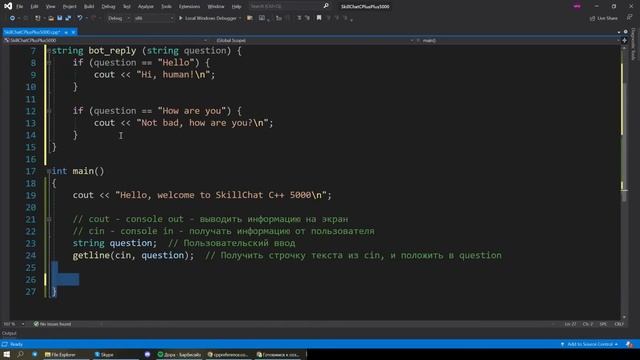Collapse the bot_reply function on line 7
The height and width of the screenshot is (360, 640).
(x=49, y=51)
